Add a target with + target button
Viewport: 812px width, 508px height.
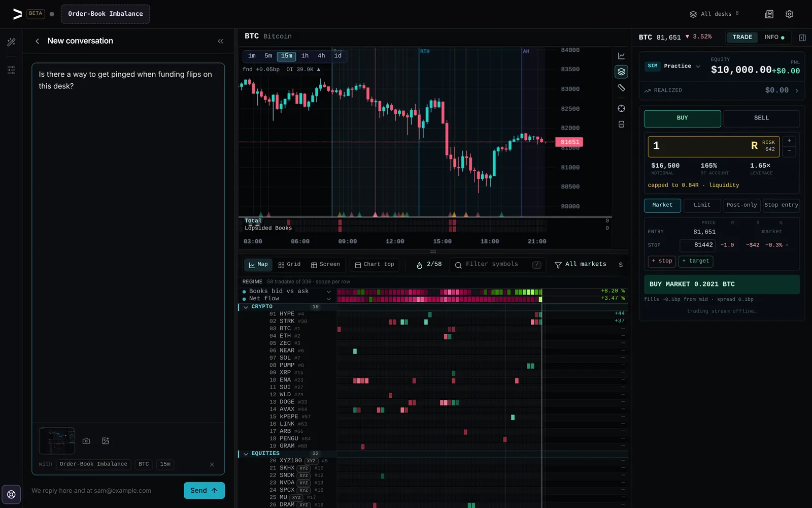point(695,261)
